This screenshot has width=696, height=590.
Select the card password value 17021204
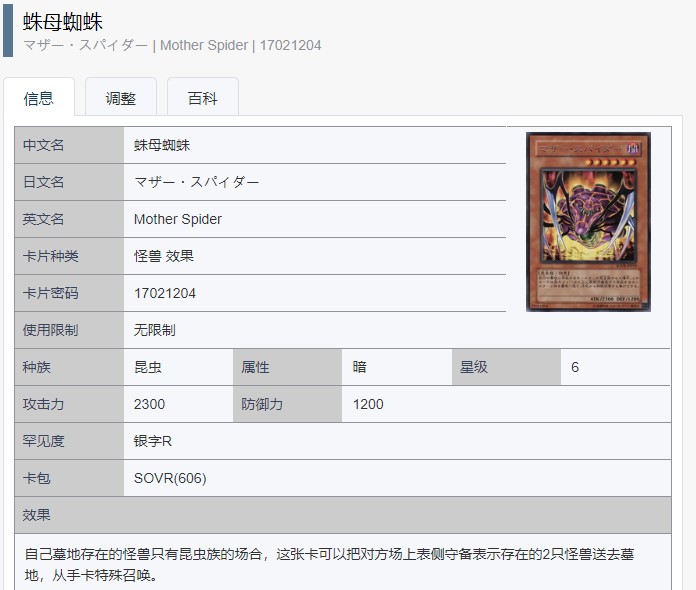click(165, 293)
